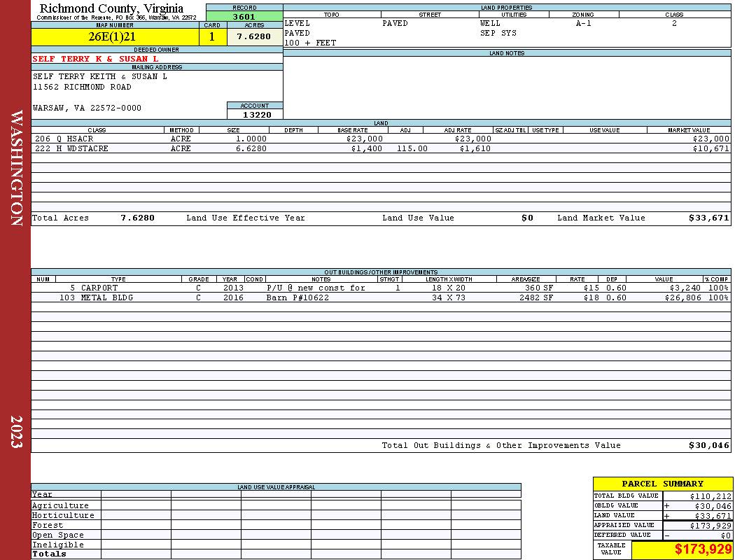Select Land Market Value total $33,671

click(708, 218)
